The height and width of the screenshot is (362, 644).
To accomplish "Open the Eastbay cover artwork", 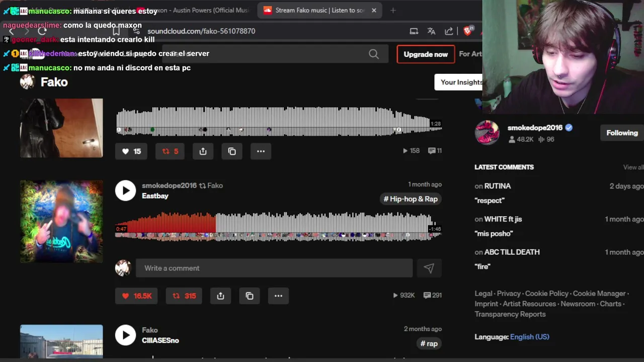I will click(61, 222).
